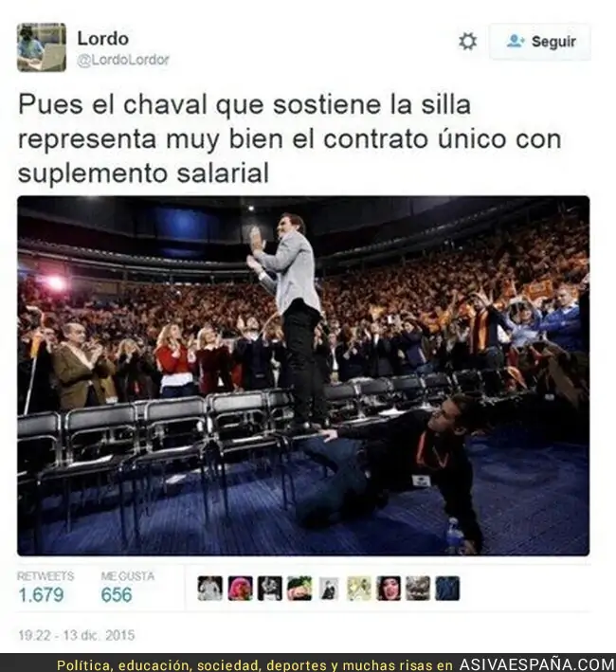Viewport: 616px width, 672px height.
Task: Open the gear settings icon
Action: 467,42
